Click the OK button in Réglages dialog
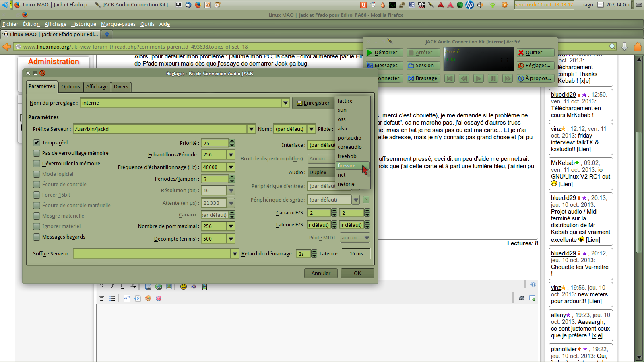 357,274
